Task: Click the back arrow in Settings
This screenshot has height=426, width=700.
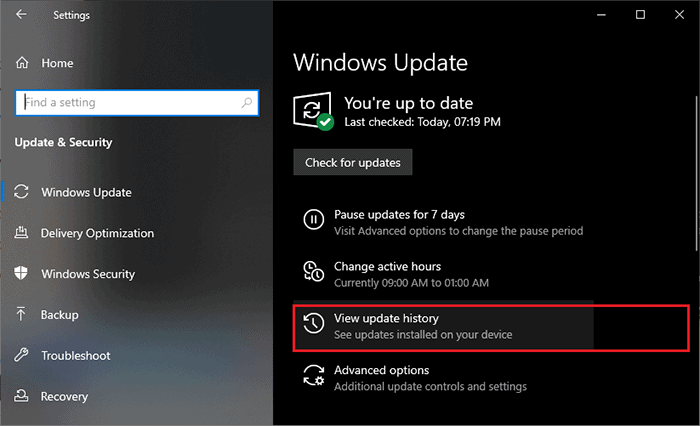Action: tap(21, 14)
